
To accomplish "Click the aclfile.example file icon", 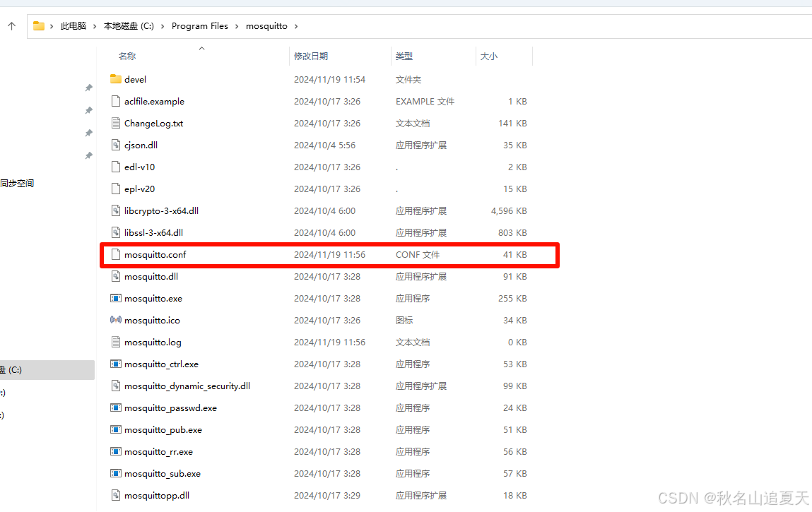I will (116, 102).
